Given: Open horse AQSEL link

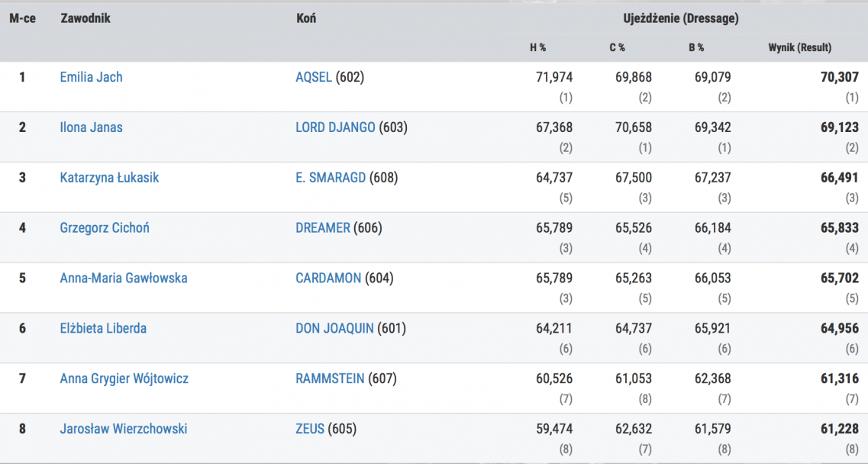Looking at the screenshot, I should click(314, 77).
